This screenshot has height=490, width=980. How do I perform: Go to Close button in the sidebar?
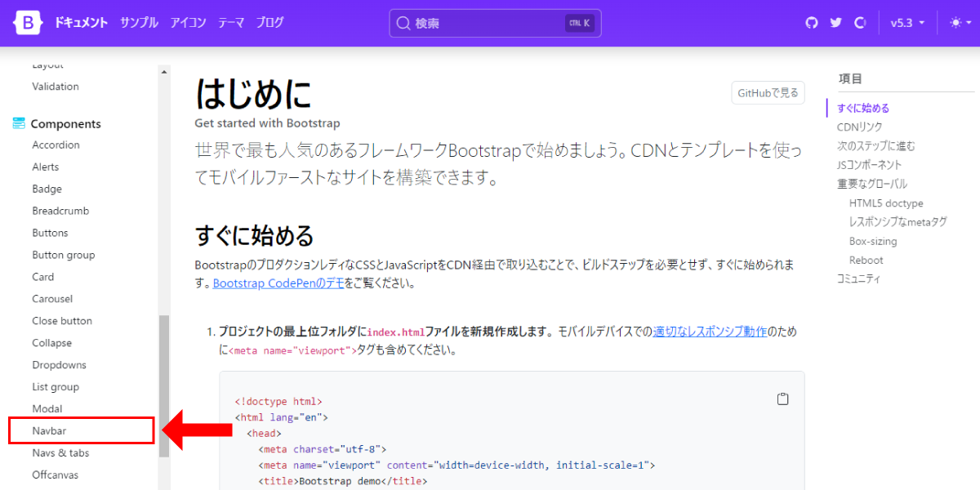[62, 322]
